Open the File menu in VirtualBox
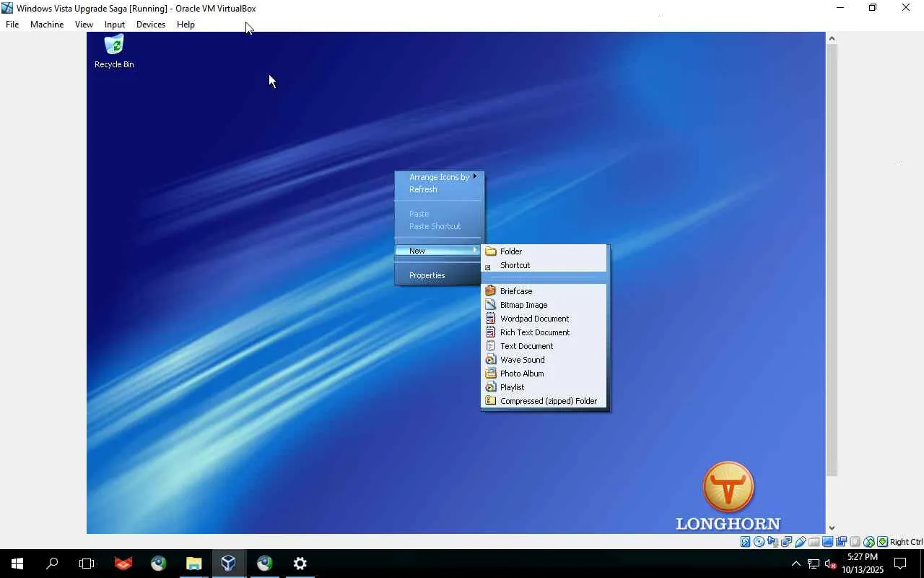 (12, 25)
